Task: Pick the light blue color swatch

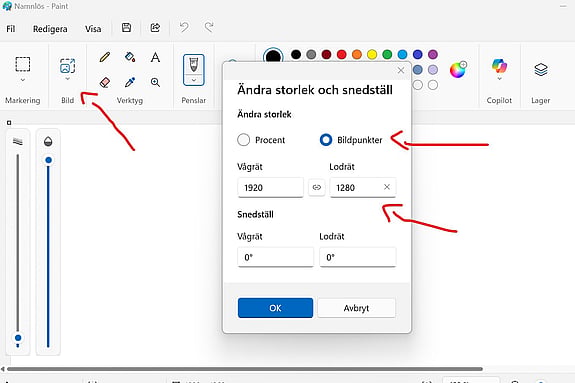Action: 402,55
